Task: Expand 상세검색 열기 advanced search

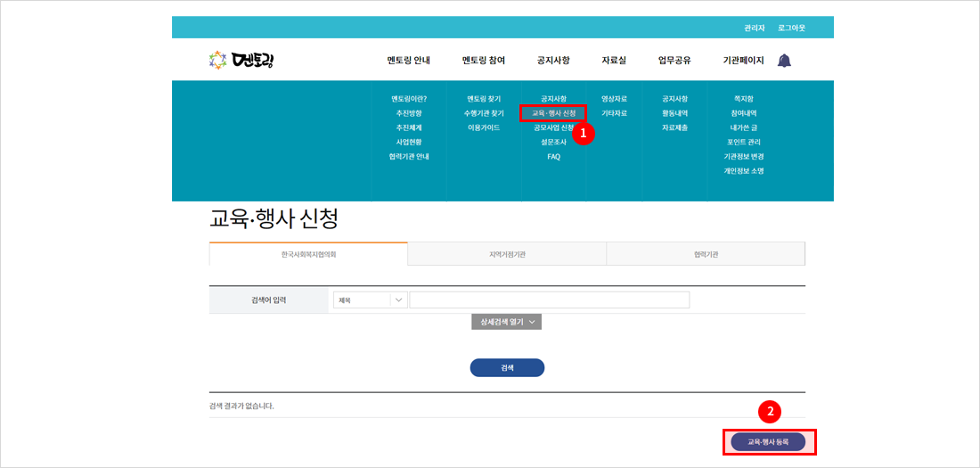Action: click(506, 322)
